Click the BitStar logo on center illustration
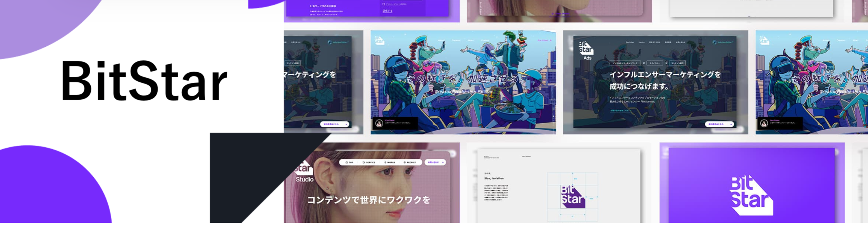This screenshot has width=868, height=232. tap(379, 40)
